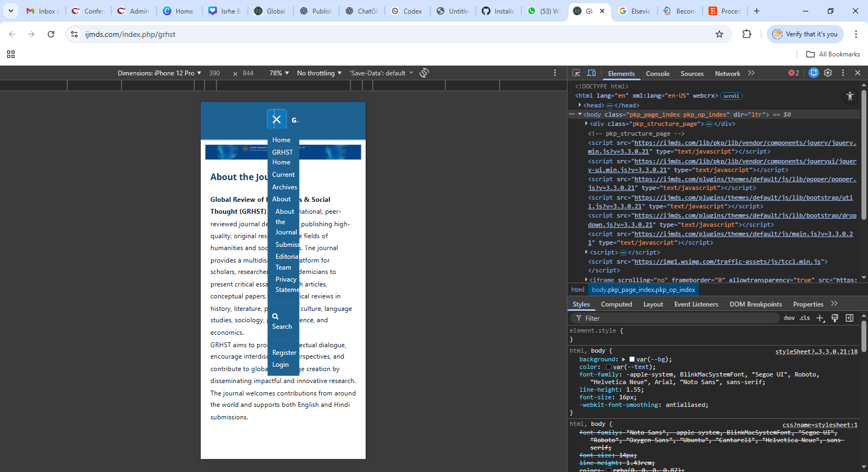This screenshot has height=472, width=868.
Task: Toggle the .cls element classes panel
Action: pos(805,318)
